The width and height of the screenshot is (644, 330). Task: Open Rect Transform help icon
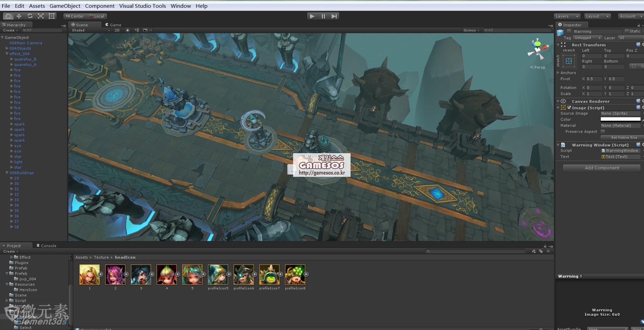pyautogui.click(x=638, y=45)
